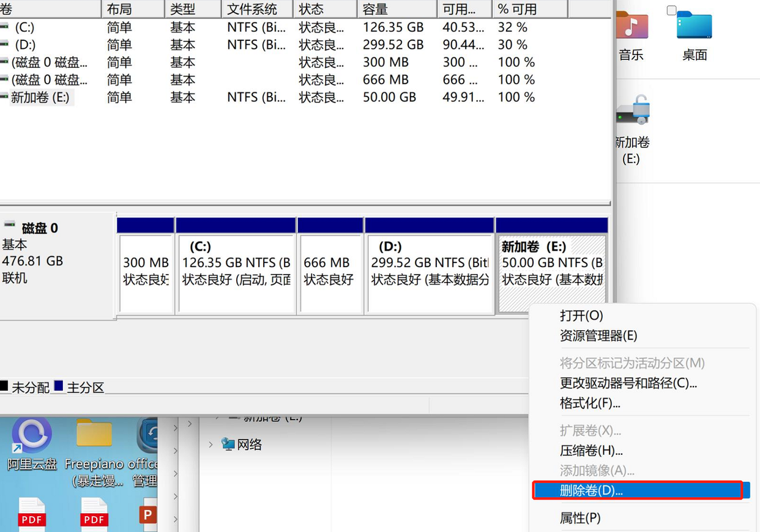Select the 300 MB 磁盘 0 volume row
Viewport: 760px width, 532px height.
[x=285, y=62]
